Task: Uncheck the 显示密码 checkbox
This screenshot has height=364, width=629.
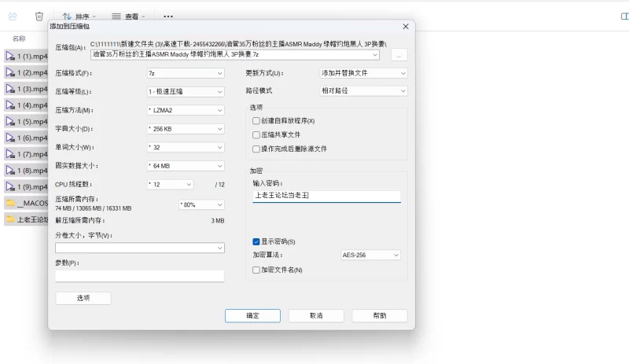Action: click(256, 241)
